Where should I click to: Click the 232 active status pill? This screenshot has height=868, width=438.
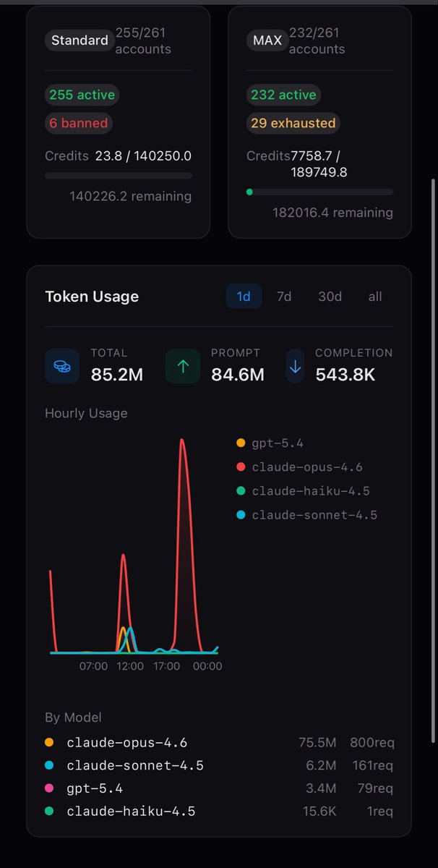tap(283, 95)
